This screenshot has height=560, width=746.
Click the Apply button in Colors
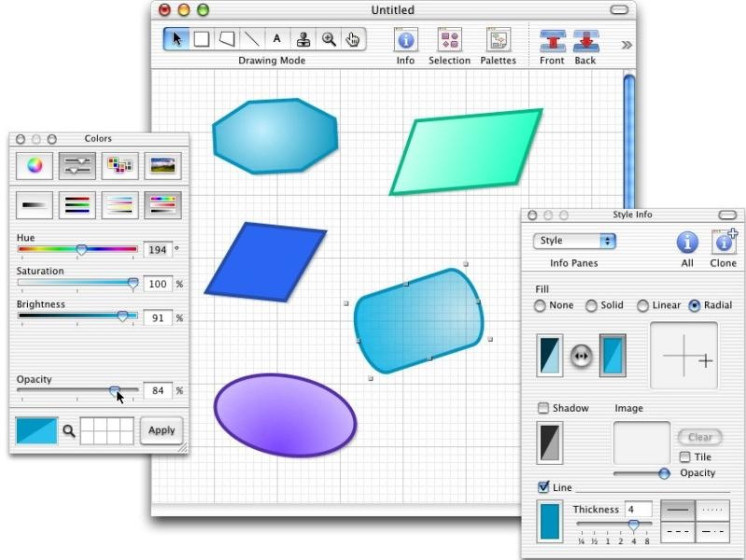point(162,430)
